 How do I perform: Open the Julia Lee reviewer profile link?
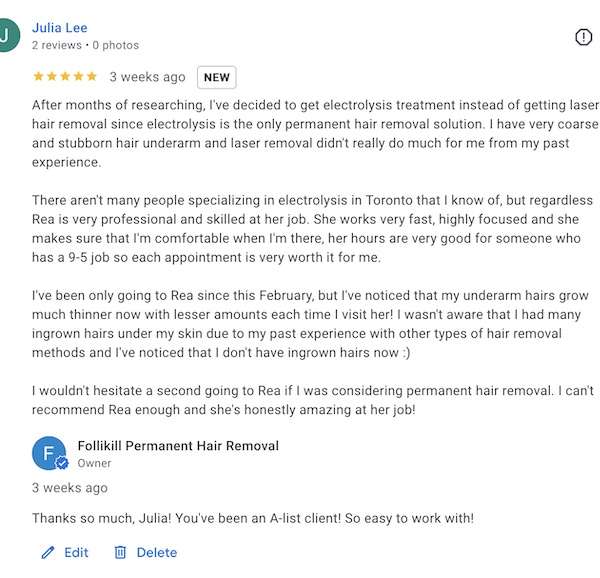[60, 28]
